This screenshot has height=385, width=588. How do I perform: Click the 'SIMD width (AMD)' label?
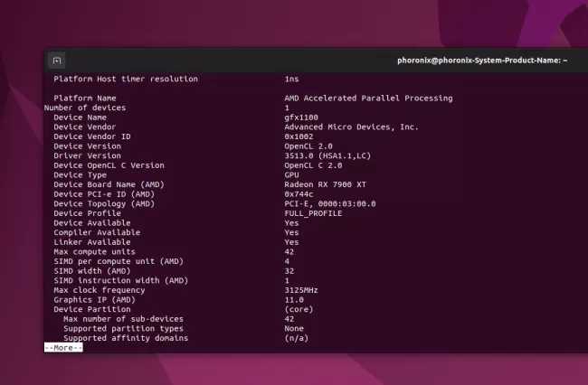[x=92, y=271]
